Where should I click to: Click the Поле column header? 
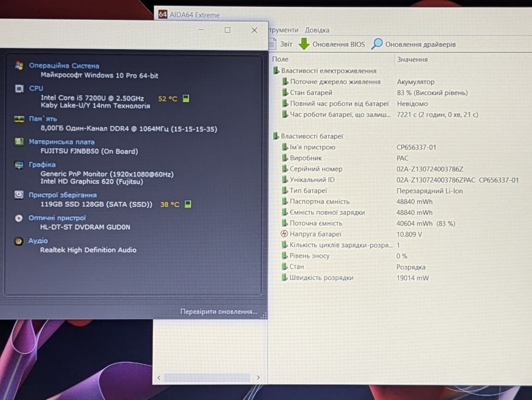[280, 59]
